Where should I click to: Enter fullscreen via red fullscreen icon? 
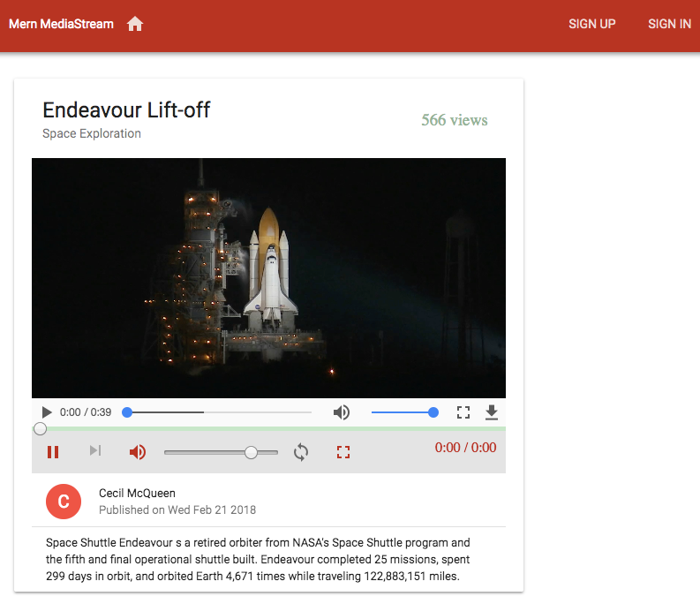pyautogui.click(x=343, y=452)
